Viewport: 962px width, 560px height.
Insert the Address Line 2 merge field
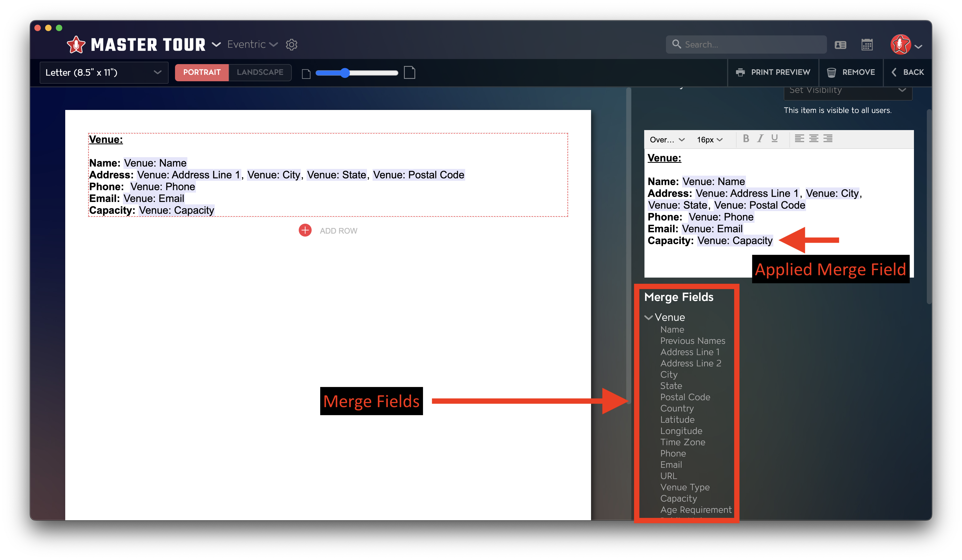pos(691,363)
